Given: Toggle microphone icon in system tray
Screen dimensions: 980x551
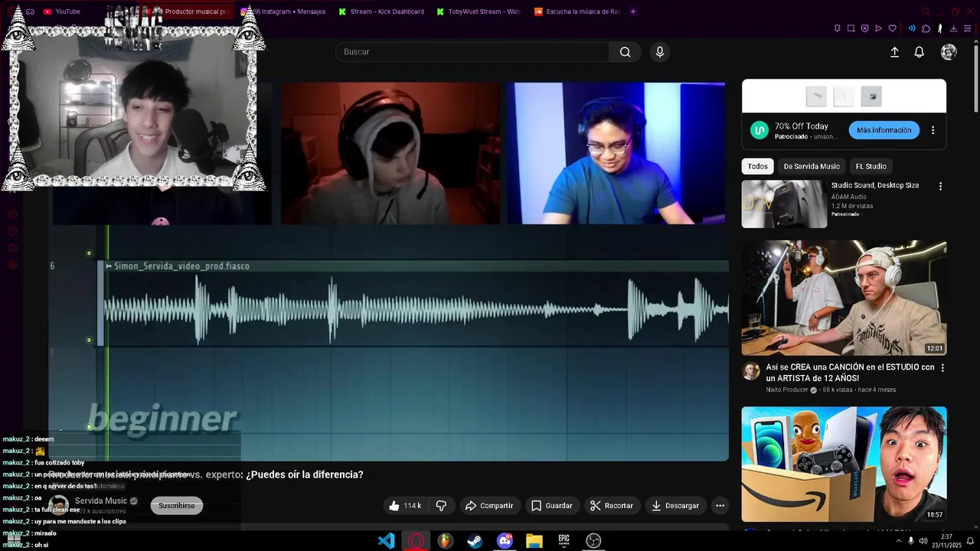Looking at the screenshot, I should point(911,541).
